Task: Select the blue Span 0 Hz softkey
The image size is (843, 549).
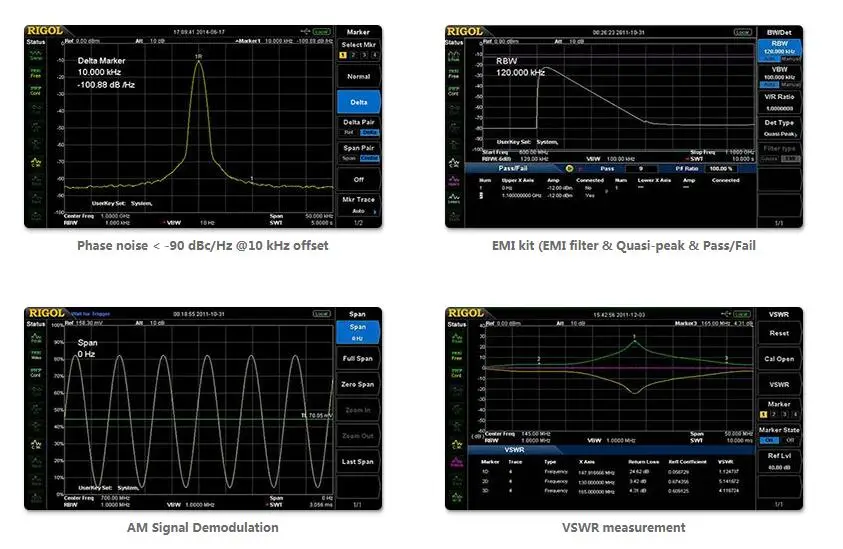Action: tap(358, 332)
